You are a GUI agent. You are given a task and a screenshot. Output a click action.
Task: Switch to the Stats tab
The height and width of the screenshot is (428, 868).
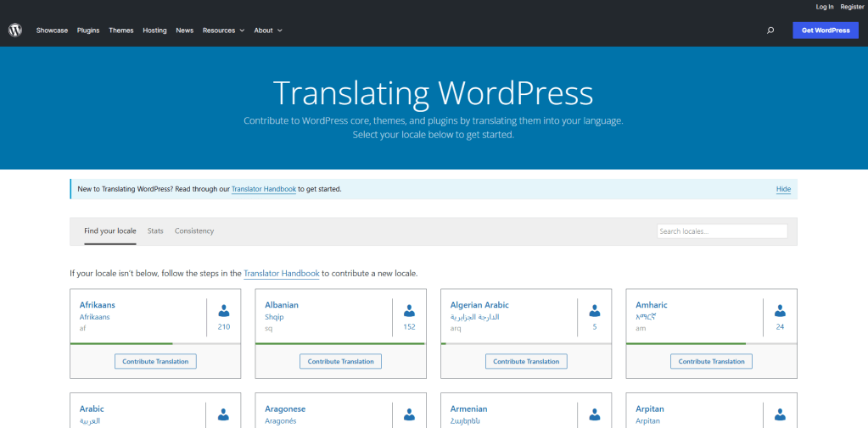click(155, 231)
